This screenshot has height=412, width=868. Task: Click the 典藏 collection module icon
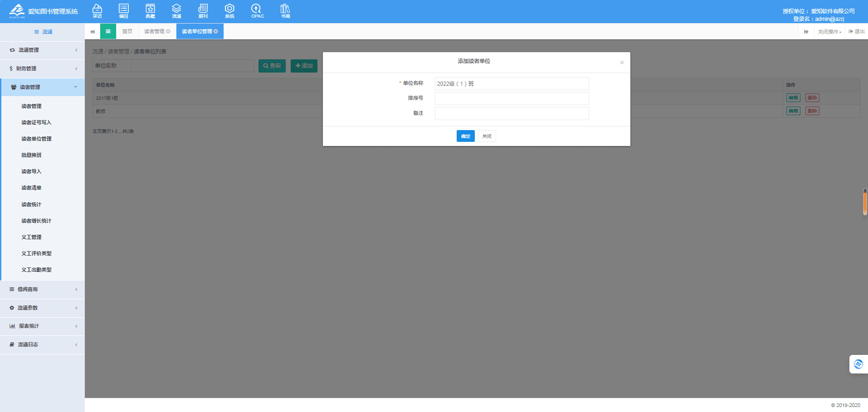[x=150, y=11]
